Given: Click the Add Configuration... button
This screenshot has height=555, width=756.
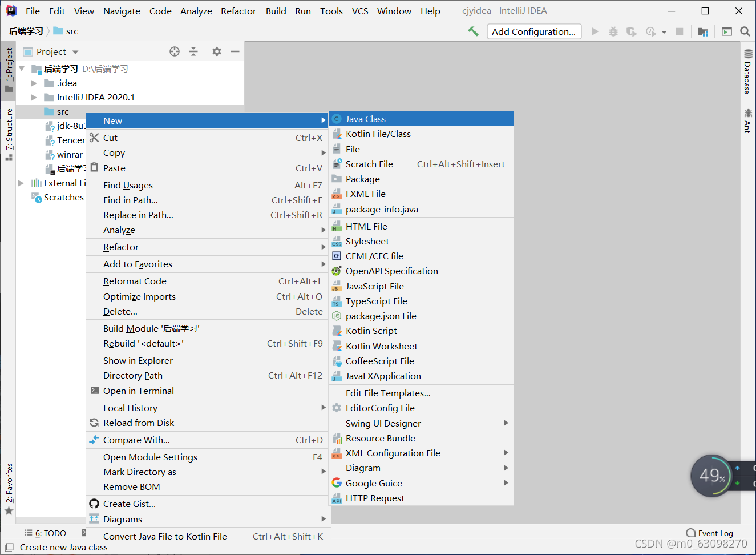Looking at the screenshot, I should tap(534, 31).
